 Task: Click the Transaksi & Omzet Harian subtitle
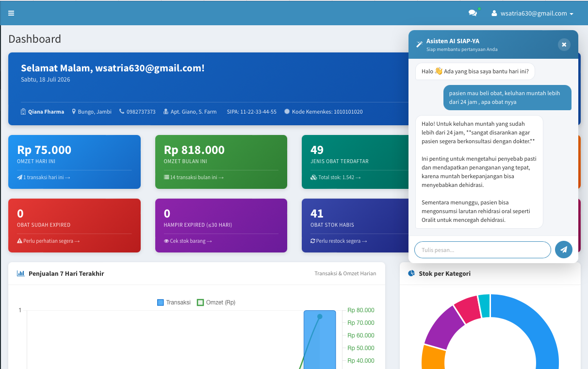pyautogui.click(x=345, y=273)
